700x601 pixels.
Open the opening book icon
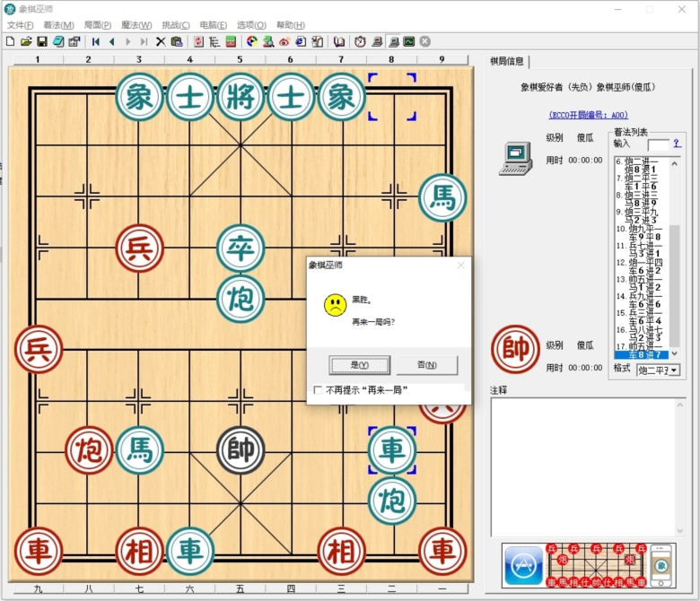click(339, 41)
